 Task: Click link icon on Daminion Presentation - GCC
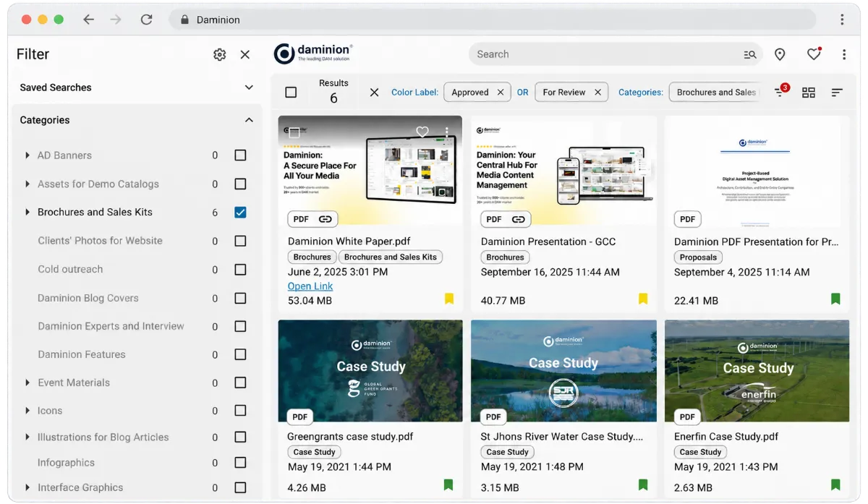519,219
